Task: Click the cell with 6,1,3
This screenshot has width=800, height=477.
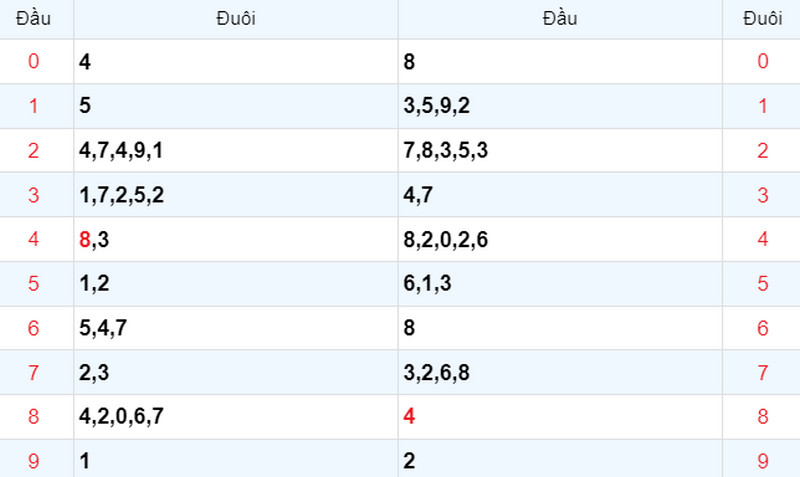Action: tap(560, 284)
